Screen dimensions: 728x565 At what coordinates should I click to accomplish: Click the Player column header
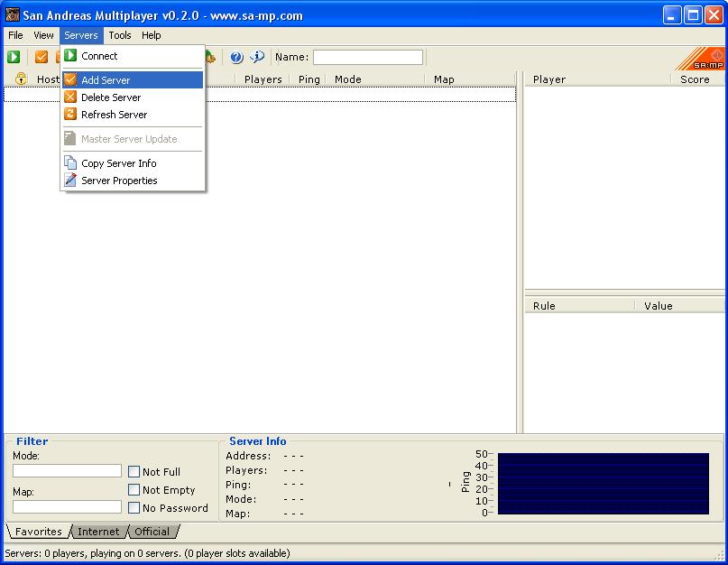pyautogui.click(x=598, y=79)
